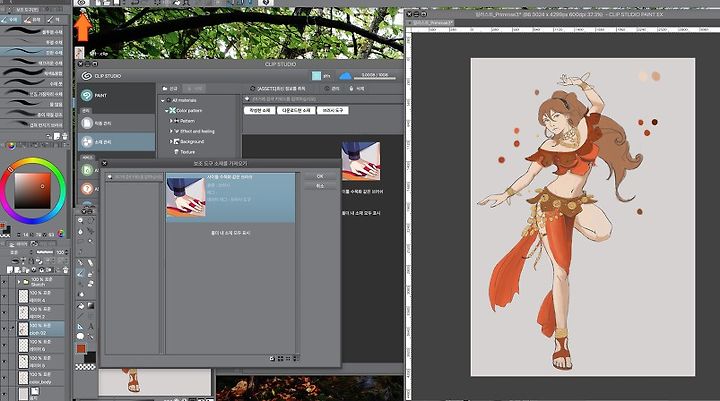
Task: Toggle visibility of 레이어 6 layer
Action: 4,345
